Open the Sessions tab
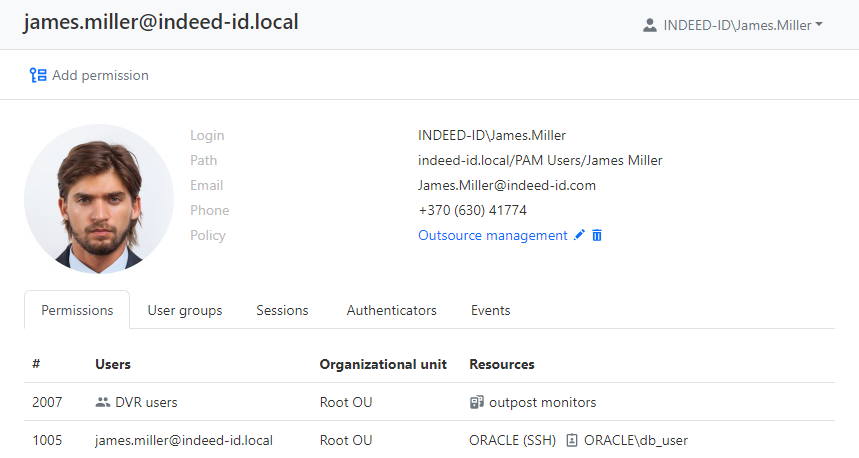This screenshot has width=859, height=458. [x=282, y=310]
